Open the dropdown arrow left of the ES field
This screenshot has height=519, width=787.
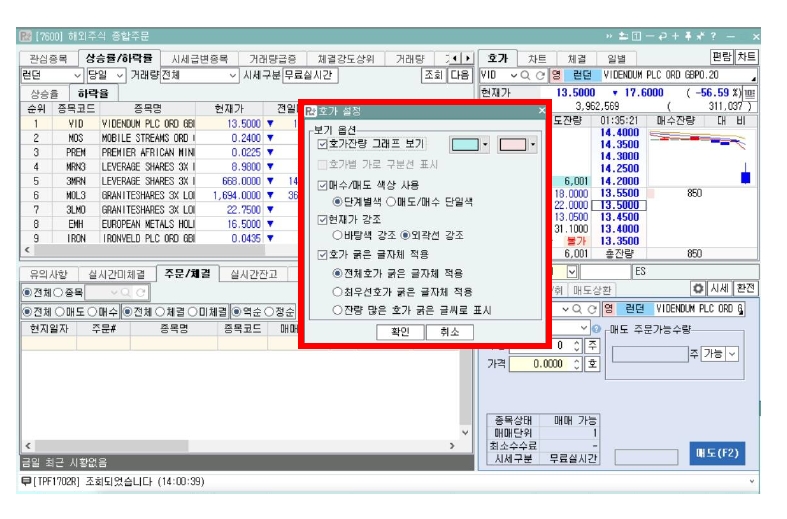coord(572,272)
